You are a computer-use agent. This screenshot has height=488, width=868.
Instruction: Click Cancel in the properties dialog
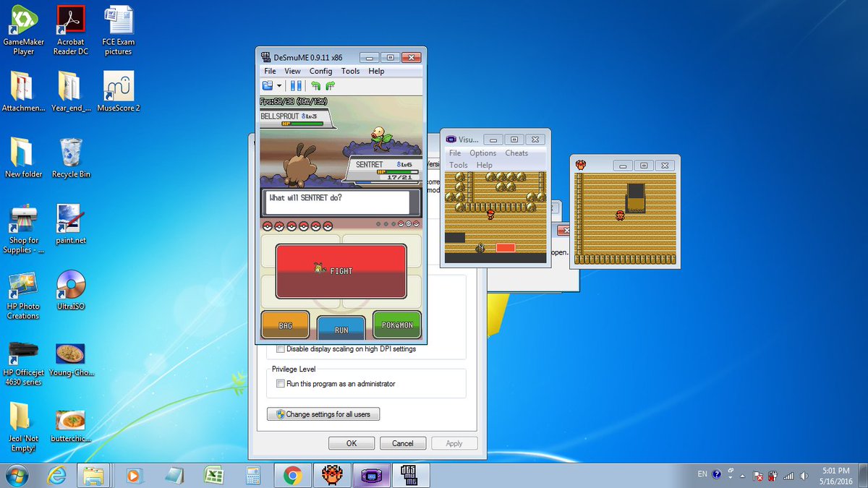(403, 443)
